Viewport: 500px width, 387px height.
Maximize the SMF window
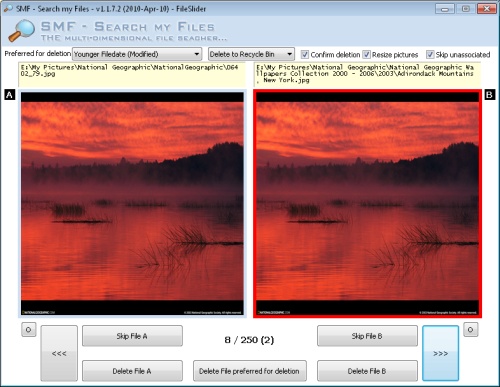click(x=466, y=9)
